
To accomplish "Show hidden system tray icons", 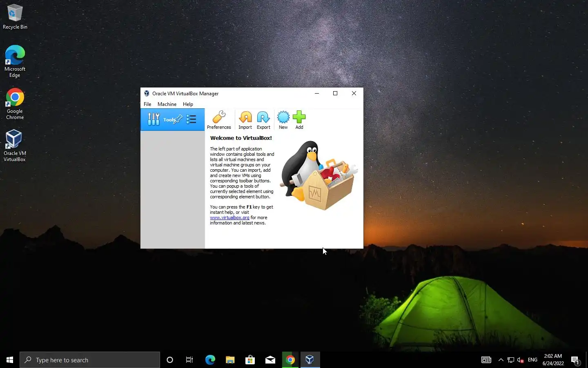I will (x=501, y=360).
